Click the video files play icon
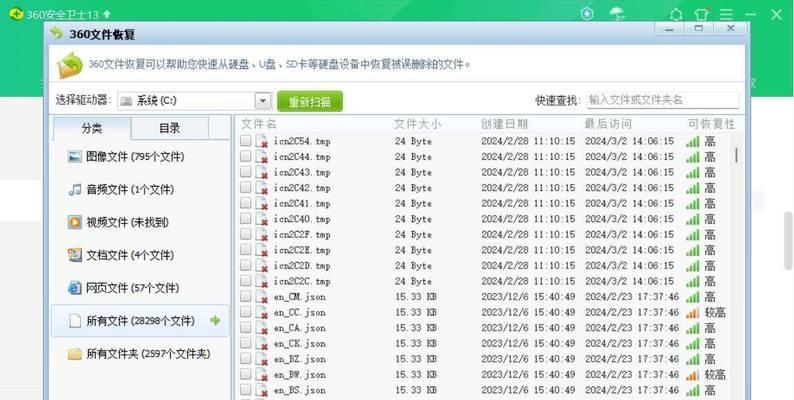This screenshot has height=400, width=794. click(74, 222)
